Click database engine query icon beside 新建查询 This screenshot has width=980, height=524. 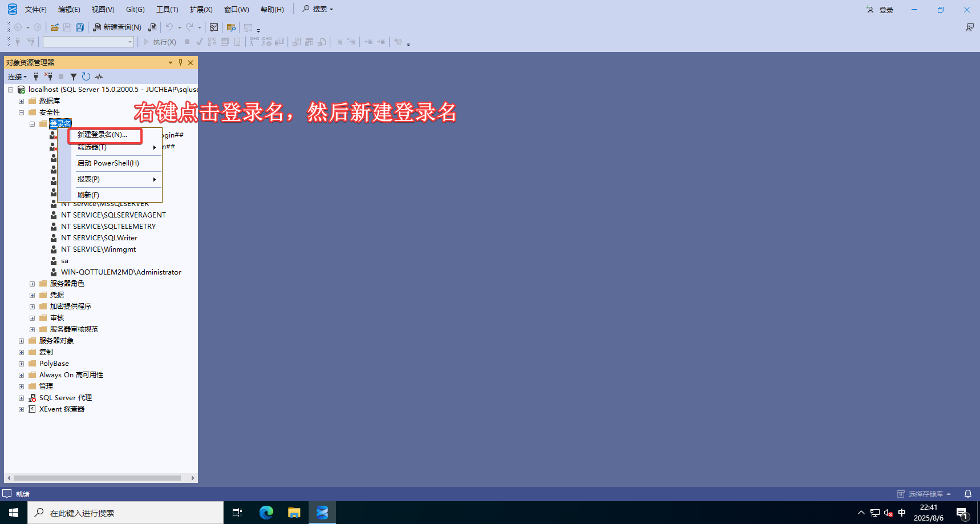click(152, 27)
